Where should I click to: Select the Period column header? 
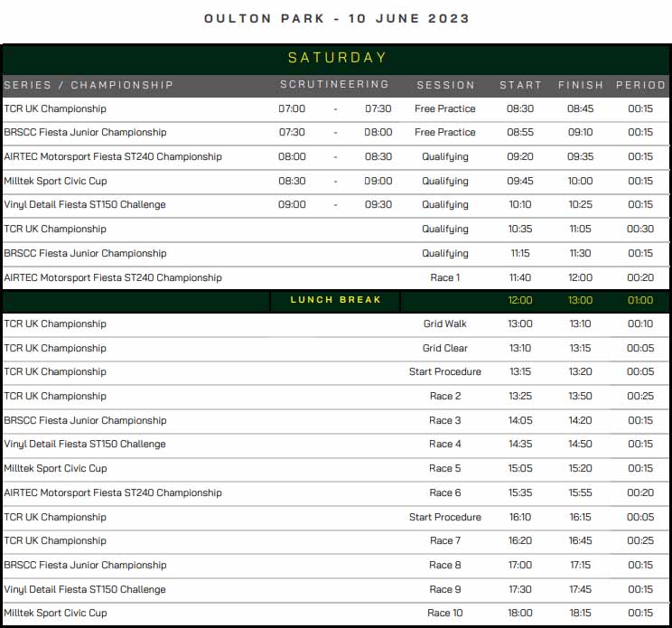640,85
